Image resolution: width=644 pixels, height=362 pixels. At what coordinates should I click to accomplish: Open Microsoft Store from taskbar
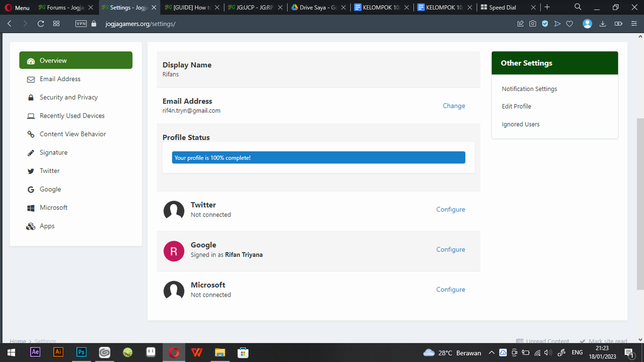[243, 352]
